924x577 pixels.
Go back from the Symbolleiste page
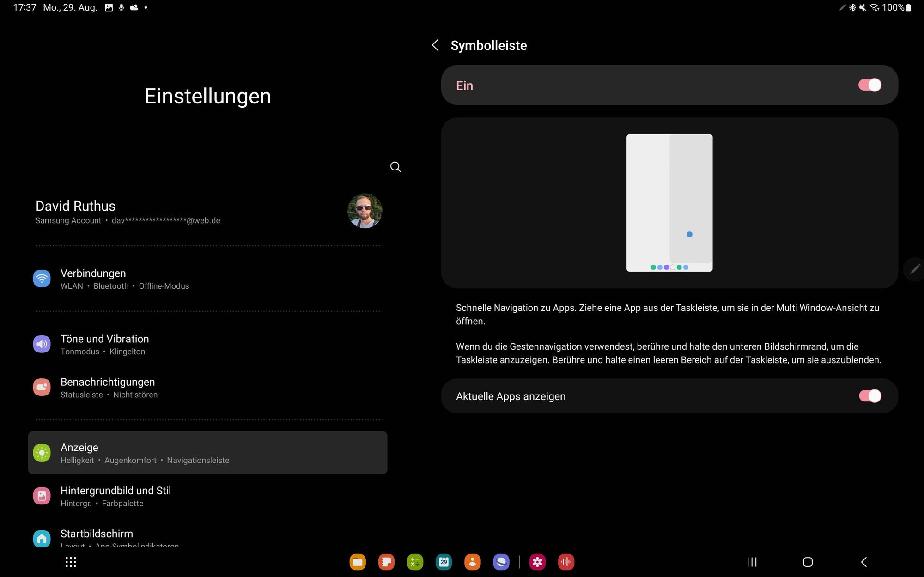click(435, 45)
